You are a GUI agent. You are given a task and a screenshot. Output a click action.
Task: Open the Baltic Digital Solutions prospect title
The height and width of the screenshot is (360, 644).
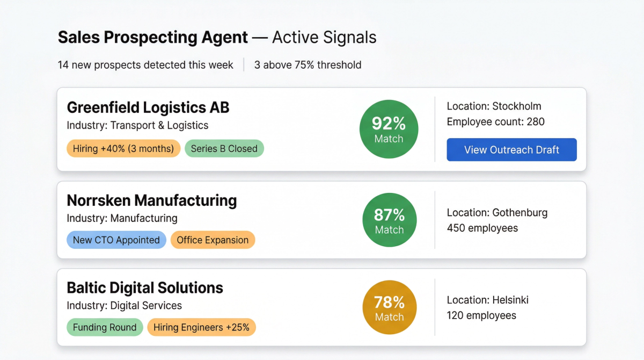point(145,287)
